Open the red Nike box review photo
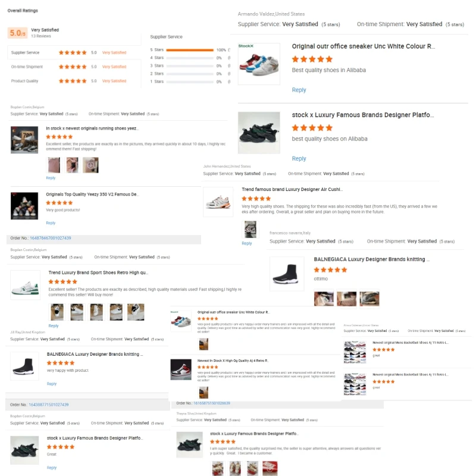The image size is (476, 476). pos(270,468)
